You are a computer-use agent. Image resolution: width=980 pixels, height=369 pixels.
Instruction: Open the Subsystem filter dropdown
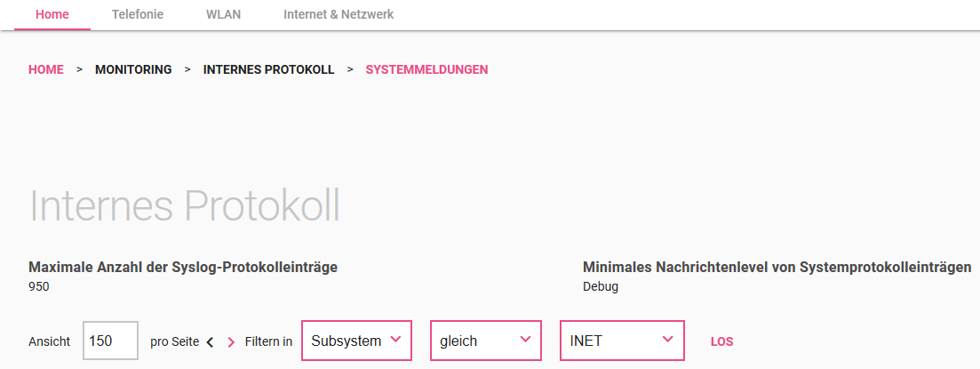pyautogui.click(x=356, y=341)
